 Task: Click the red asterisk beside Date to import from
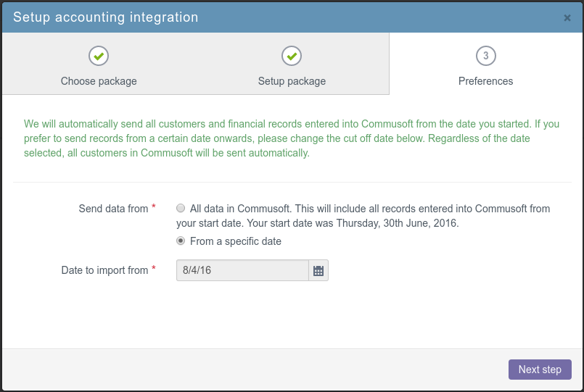[154, 268]
